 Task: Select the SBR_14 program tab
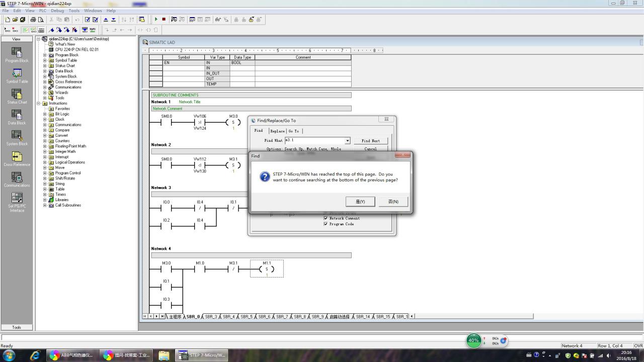pos(362,317)
